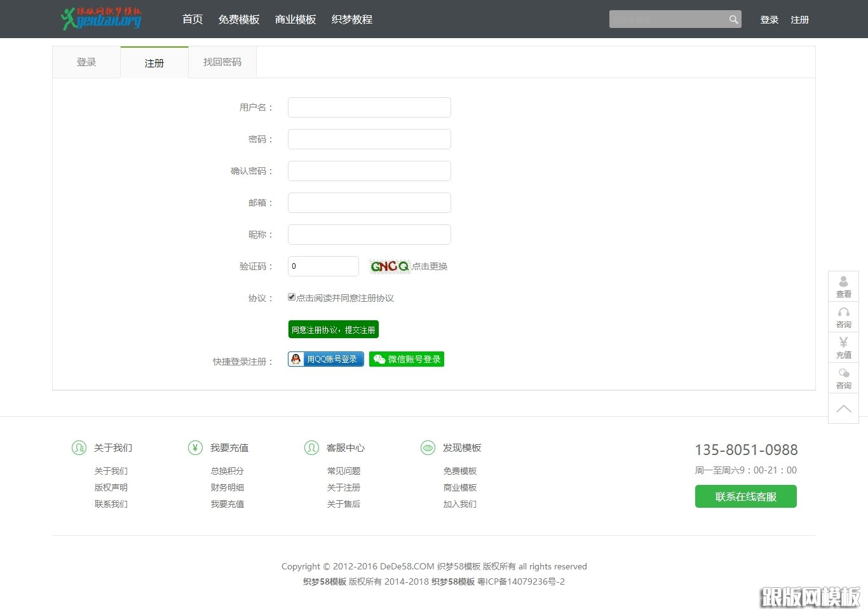Image resolution: width=868 pixels, height=612 pixels.
Task: Click the 发现模板 eye icon in footer
Action: click(428, 447)
